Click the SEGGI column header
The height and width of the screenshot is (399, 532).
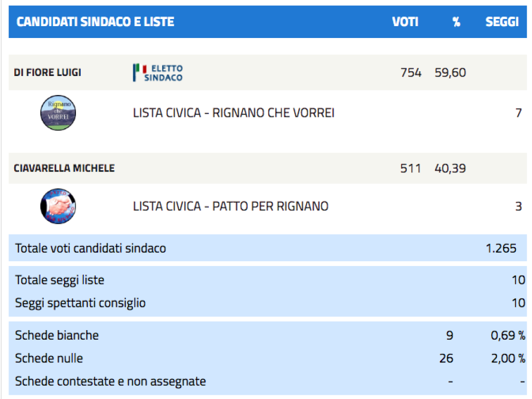[502, 22]
